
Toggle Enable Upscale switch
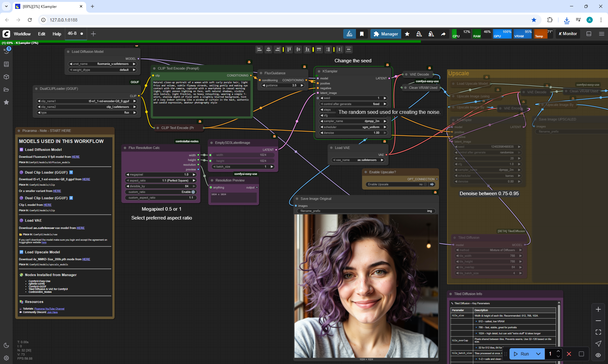tap(425, 184)
